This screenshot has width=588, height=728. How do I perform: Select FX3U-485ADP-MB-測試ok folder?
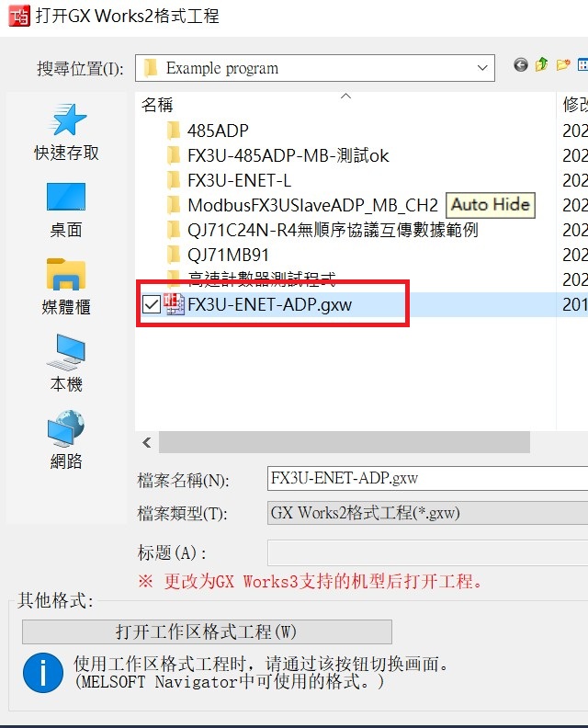click(277, 155)
